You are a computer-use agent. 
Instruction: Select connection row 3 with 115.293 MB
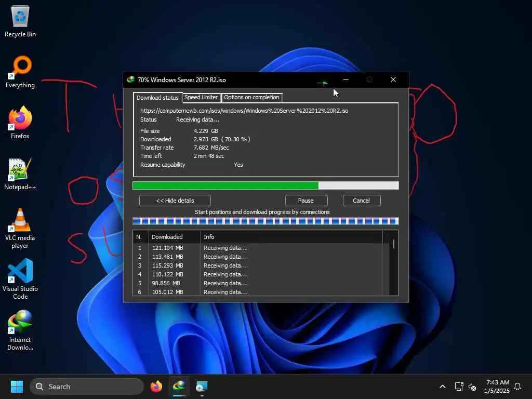[258, 265]
